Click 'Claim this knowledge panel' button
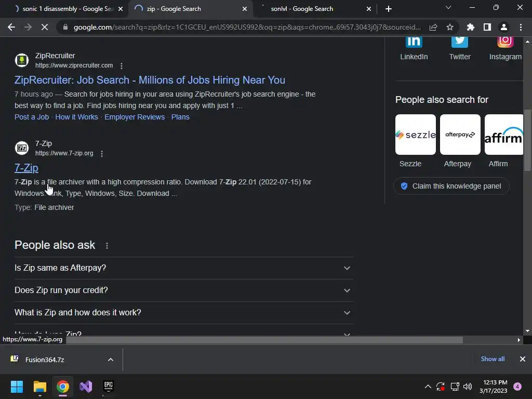The height and width of the screenshot is (399, 532). pyautogui.click(x=451, y=187)
